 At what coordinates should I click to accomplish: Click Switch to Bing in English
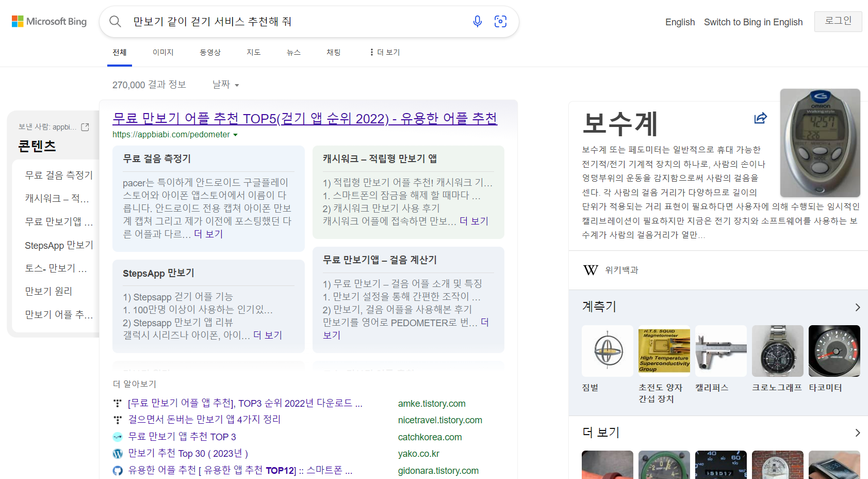coord(753,22)
